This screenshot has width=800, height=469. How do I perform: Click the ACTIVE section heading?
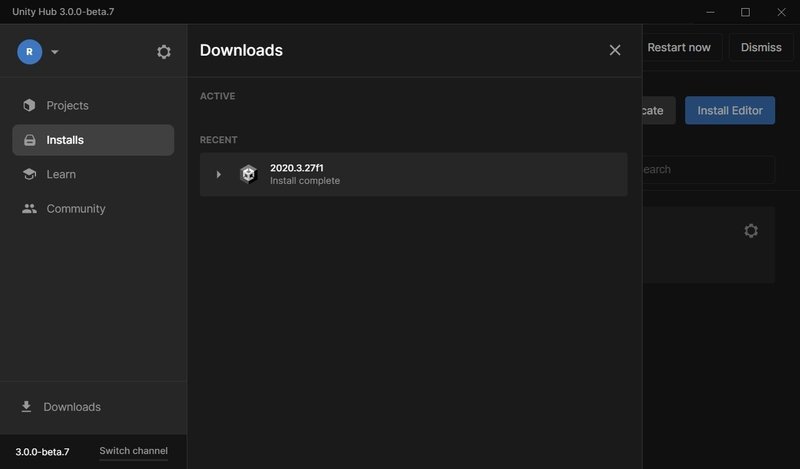[x=217, y=96]
